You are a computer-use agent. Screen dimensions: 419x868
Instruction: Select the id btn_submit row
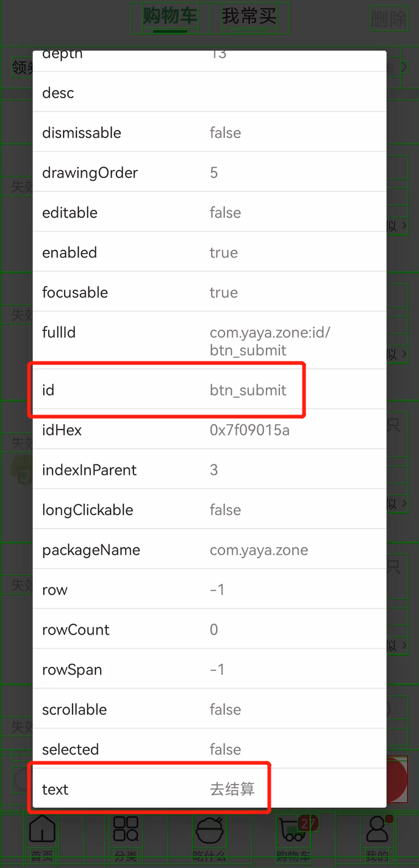[209, 390]
